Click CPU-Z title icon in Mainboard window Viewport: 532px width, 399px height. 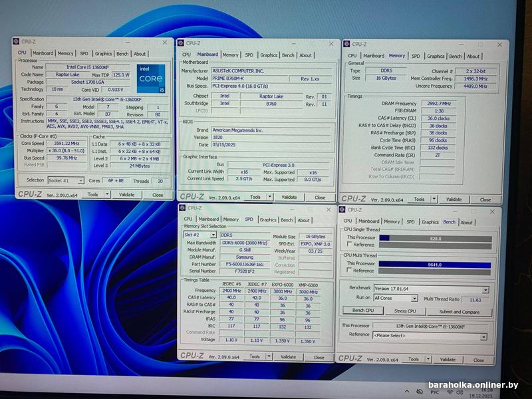pyautogui.click(x=182, y=43)
